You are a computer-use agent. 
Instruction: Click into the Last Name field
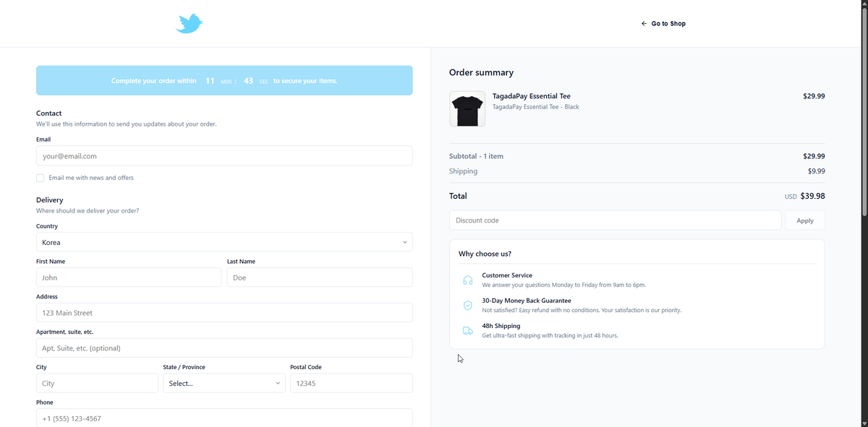point(320,277)
